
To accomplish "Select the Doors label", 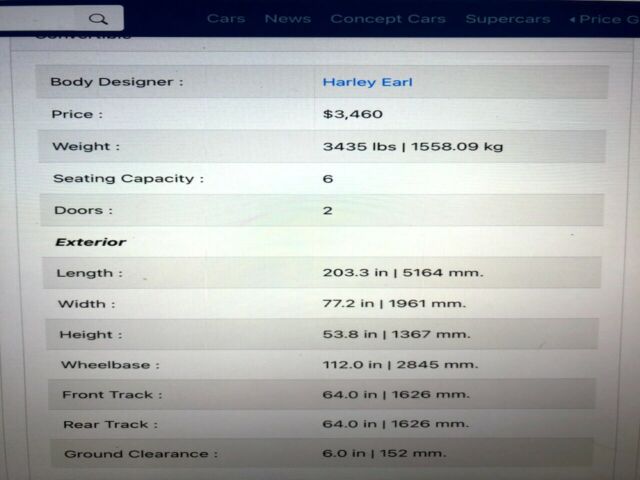I will click(x=83, y=210).
